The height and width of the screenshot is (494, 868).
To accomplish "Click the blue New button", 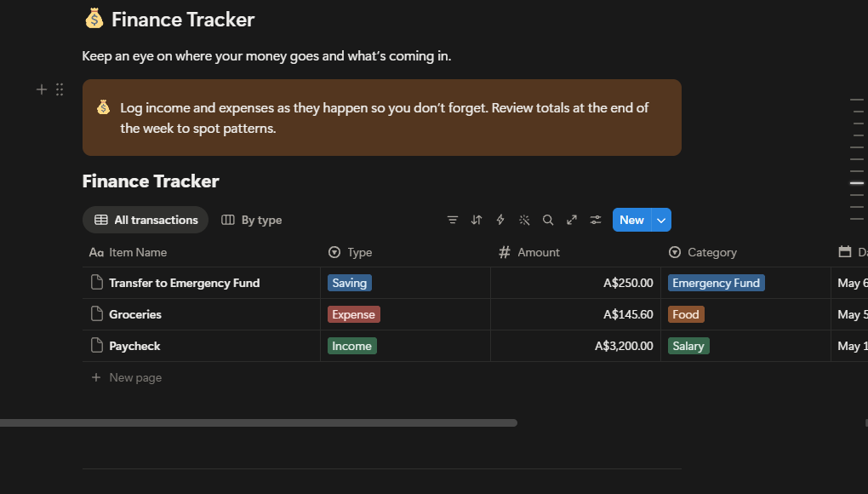I will tap(632, 220).
